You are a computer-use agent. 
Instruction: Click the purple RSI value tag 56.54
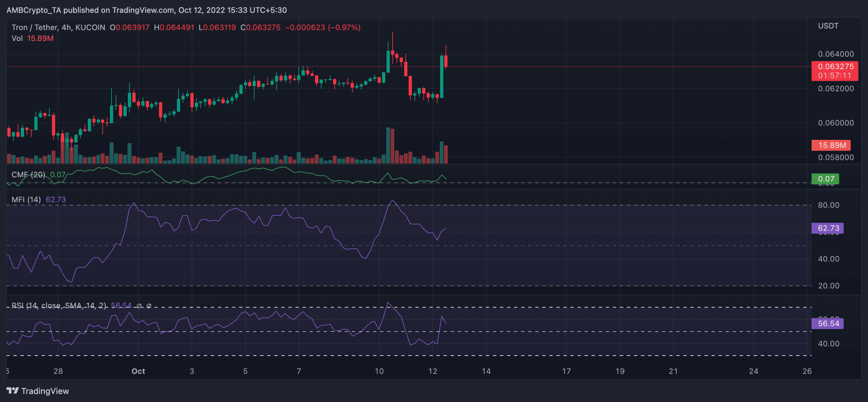tap(827, 323)
